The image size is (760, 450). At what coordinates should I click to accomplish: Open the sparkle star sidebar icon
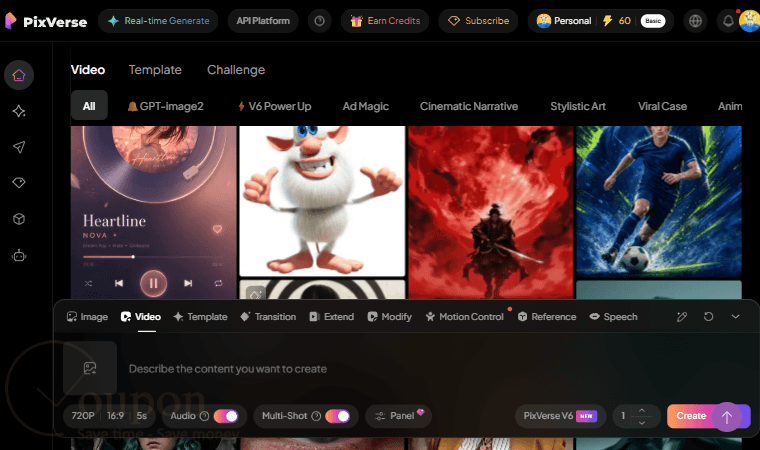pyautogui.click(x=19, y=111)
